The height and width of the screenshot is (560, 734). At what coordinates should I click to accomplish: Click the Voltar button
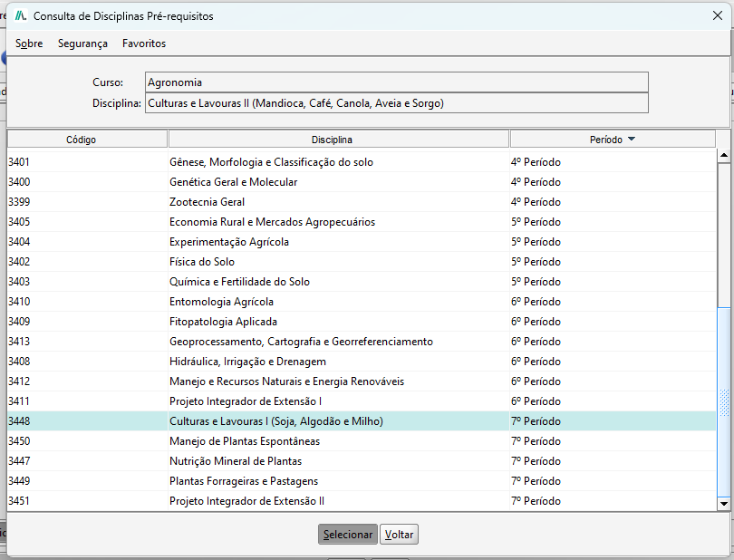tap(399, 535)
